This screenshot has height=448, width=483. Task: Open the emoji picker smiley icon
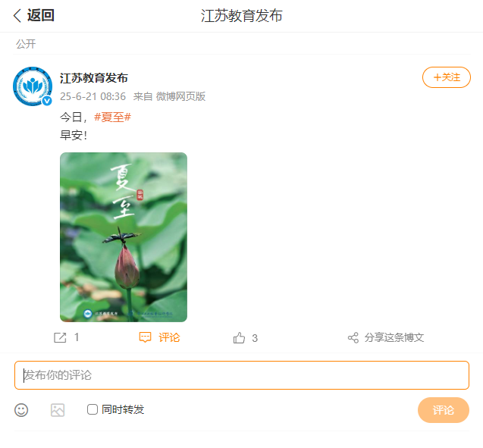point(21,410)
